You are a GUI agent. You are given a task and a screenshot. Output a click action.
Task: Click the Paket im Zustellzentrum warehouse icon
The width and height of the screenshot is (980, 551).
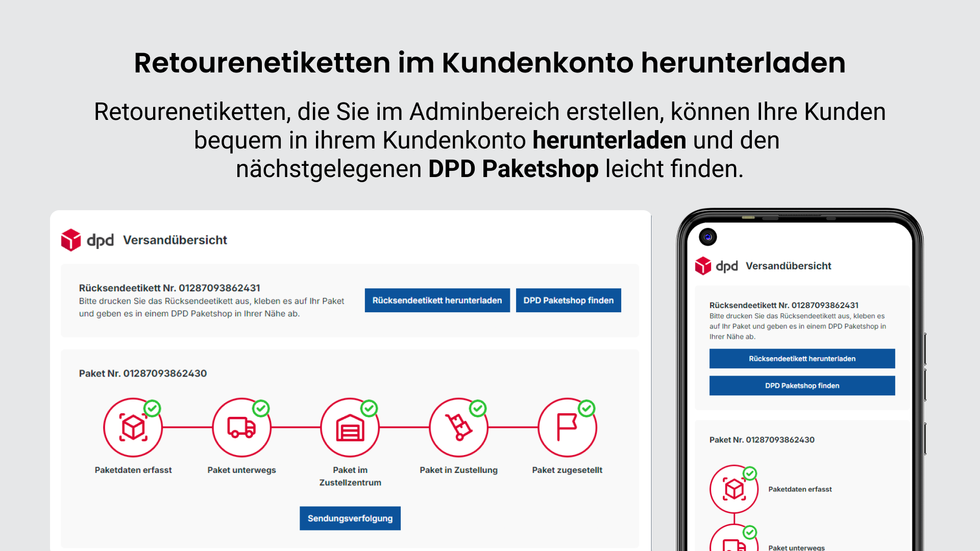[x=350, y=428]
